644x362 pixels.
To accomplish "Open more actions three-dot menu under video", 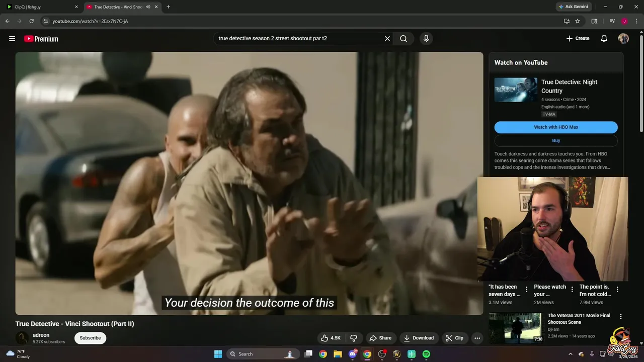I will (x=477, y=338).
